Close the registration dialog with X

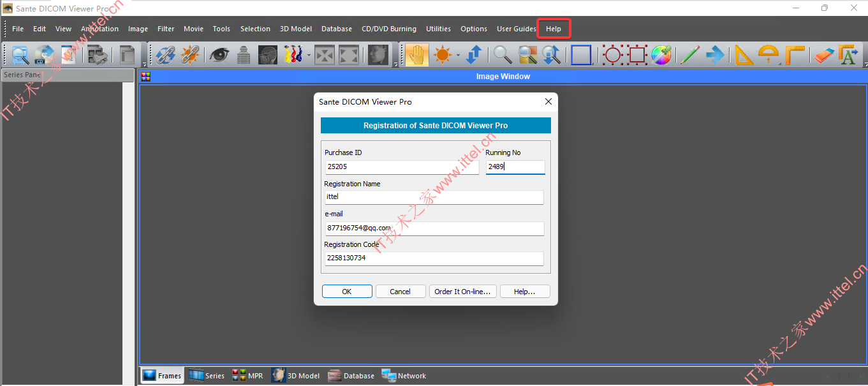[548, 101]
